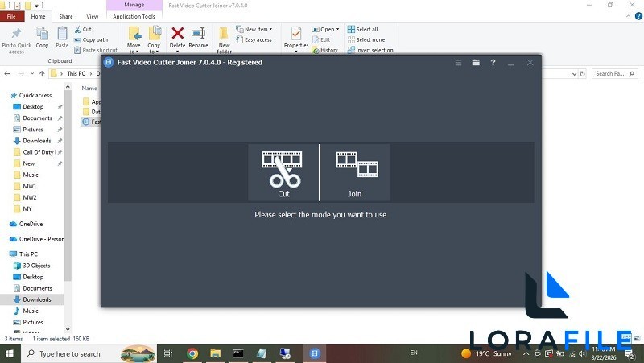The width and height of the screenshot is (644, 363).
Task: Open the Application Tools ribbon tab
Action: (134, 16)
